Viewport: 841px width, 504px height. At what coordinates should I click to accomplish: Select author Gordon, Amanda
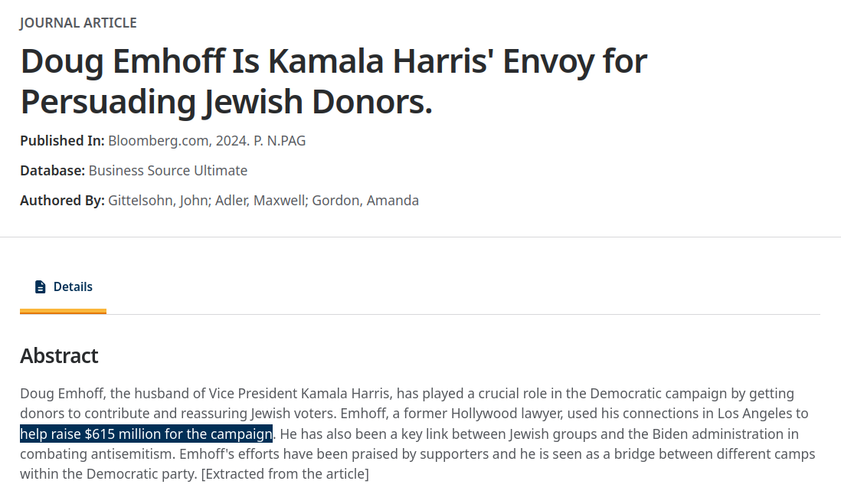coord(365,201)
